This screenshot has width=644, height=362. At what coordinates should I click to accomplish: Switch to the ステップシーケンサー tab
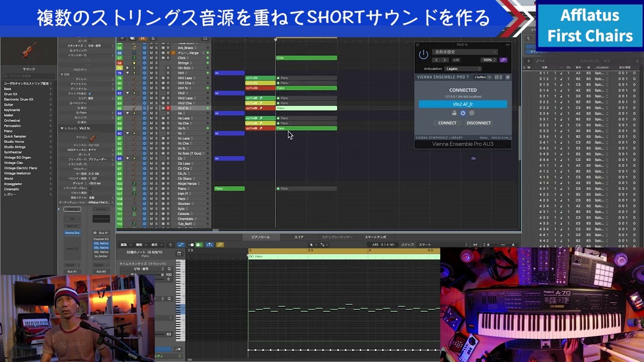[x=337, y=237]
